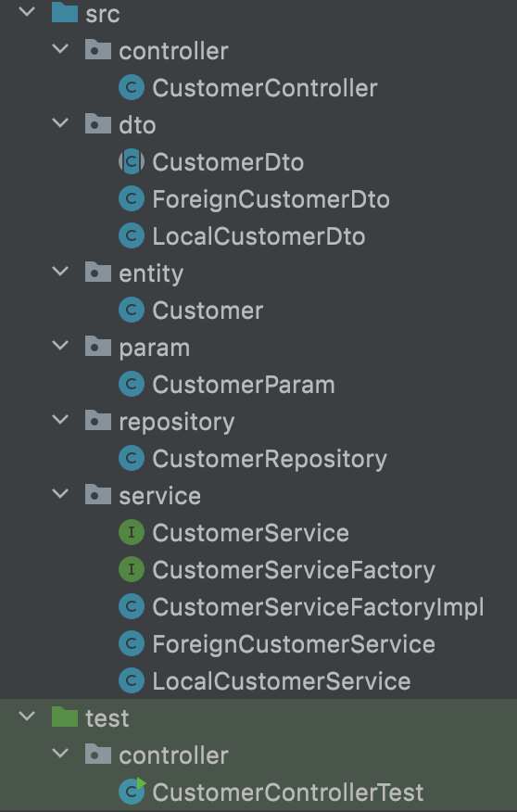Click the blue src folder icon
Screen dimensions: 517x812
65,12
